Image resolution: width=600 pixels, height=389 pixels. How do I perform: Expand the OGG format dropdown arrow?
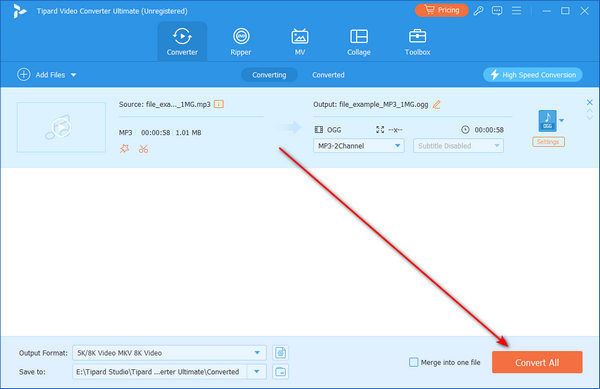click(x=561, y=120)
